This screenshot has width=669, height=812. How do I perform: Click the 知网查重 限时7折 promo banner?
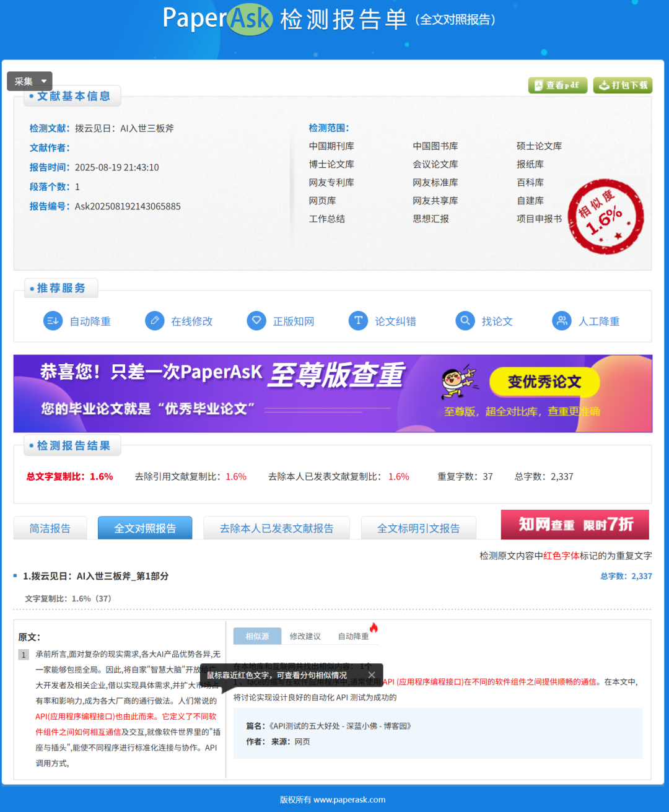575,525
